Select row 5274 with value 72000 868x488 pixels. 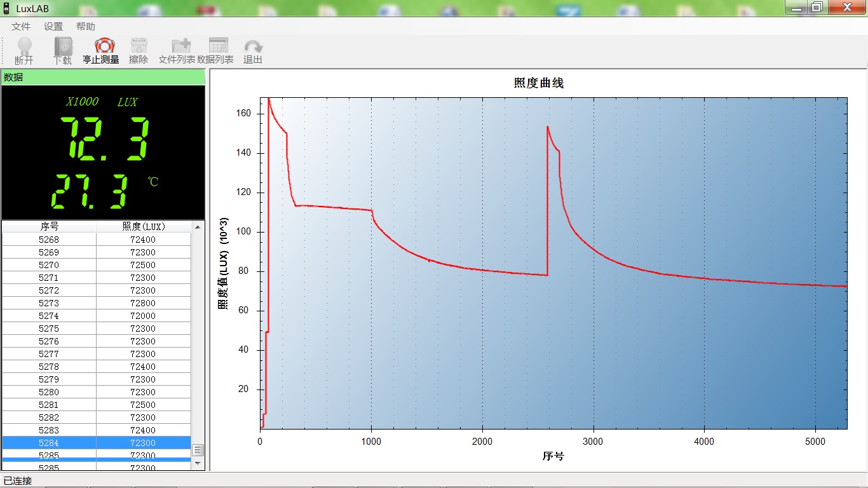pyautogui.click(x=97, y=316)
